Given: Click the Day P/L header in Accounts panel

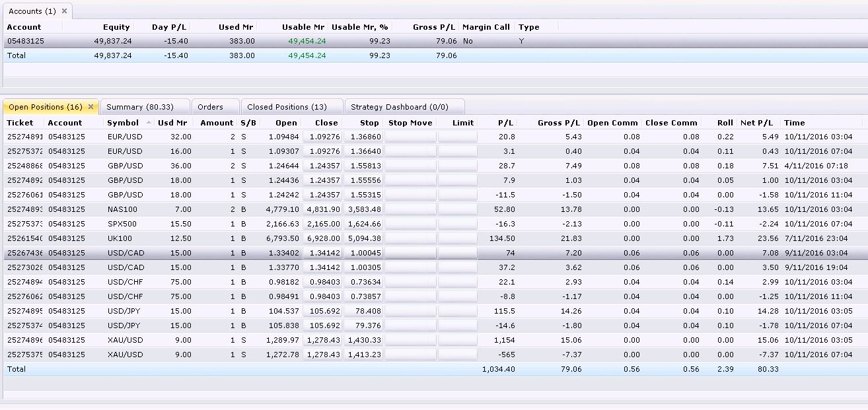Looking at the screenshot, I should click(170, 27).
